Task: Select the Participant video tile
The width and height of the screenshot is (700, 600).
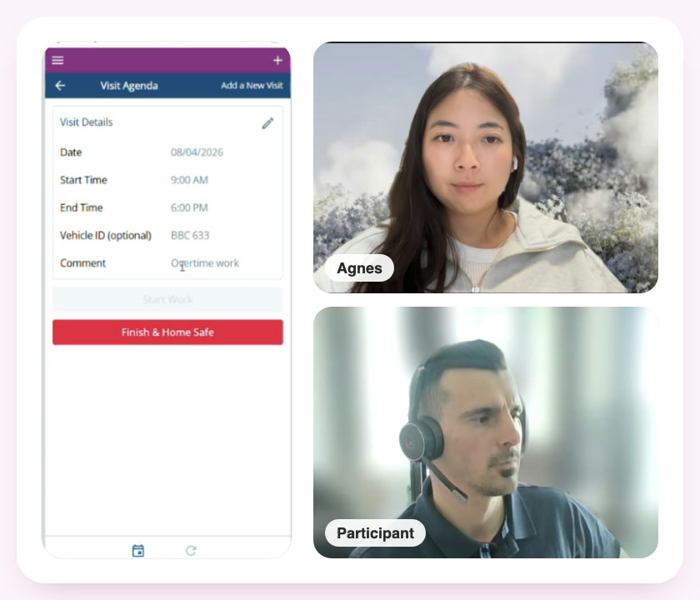Action: pos(486,432)
